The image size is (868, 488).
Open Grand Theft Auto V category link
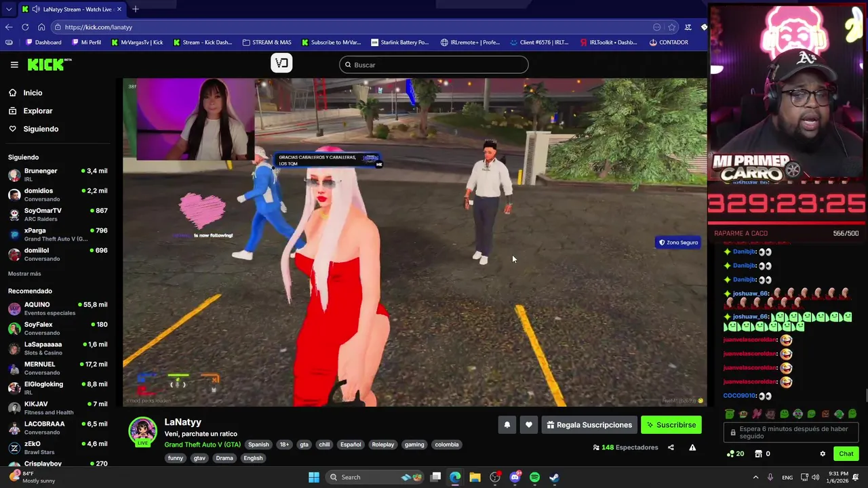coord(202,445)
